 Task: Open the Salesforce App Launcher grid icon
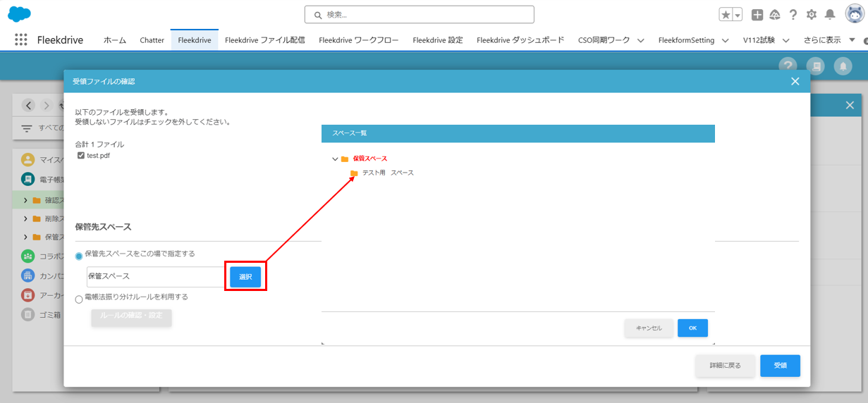(20, 40)
